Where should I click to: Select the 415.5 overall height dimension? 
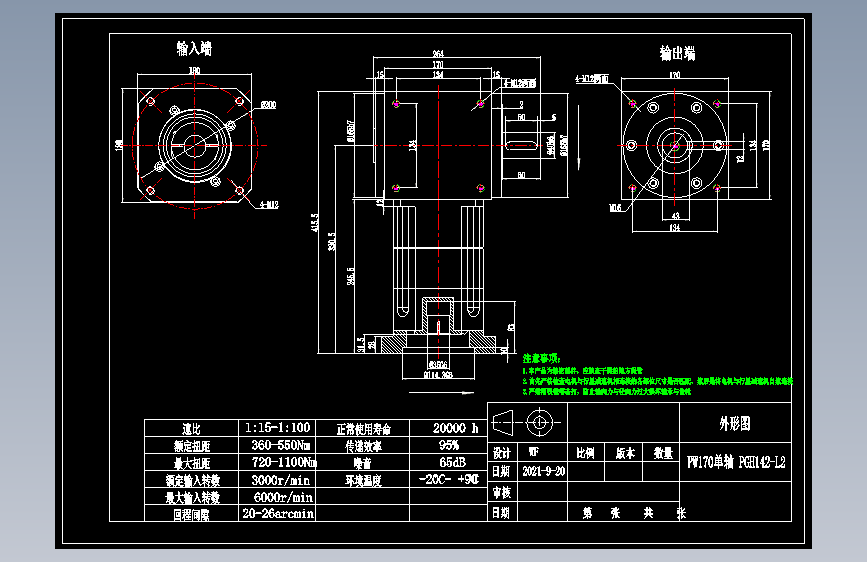[x=315, y=222]
